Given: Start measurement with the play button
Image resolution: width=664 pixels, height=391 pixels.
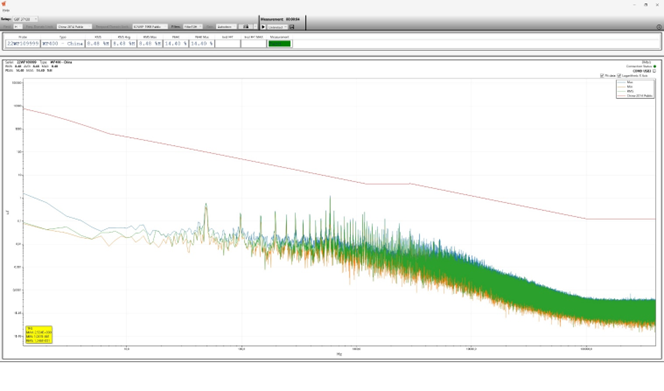Looking at the screenshot, I should pos(263,27).
